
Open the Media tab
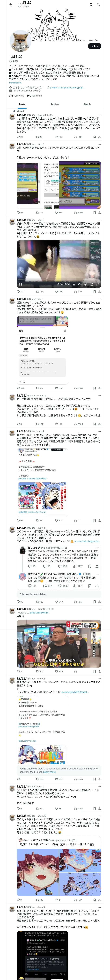[x=88, y=104]
